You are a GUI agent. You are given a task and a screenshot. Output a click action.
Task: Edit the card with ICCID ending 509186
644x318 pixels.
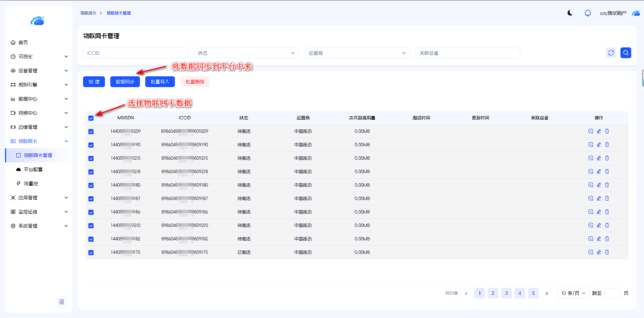tap(599, 212)
